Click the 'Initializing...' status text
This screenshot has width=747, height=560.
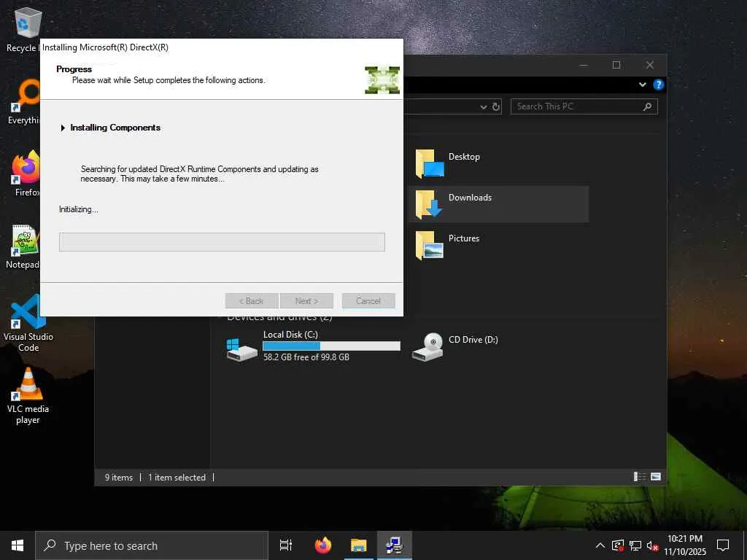click(x=79, y=209)
